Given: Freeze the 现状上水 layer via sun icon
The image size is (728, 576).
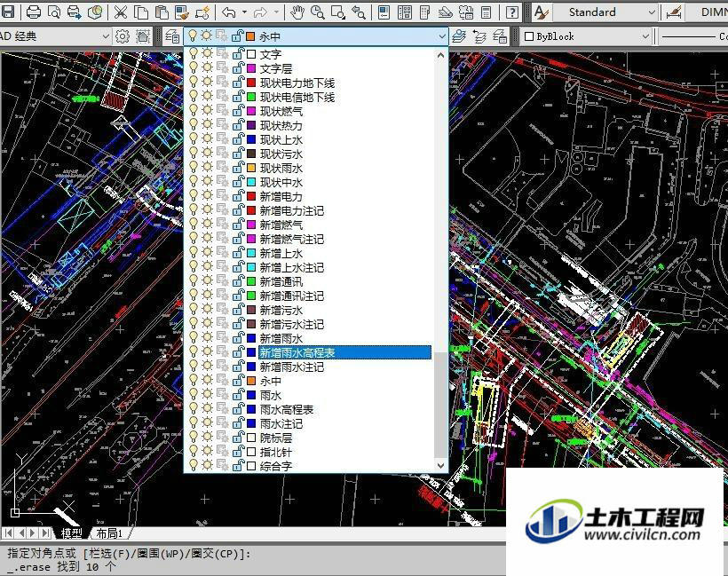Looking at the screenshot, I should click(x=207, y=139).
